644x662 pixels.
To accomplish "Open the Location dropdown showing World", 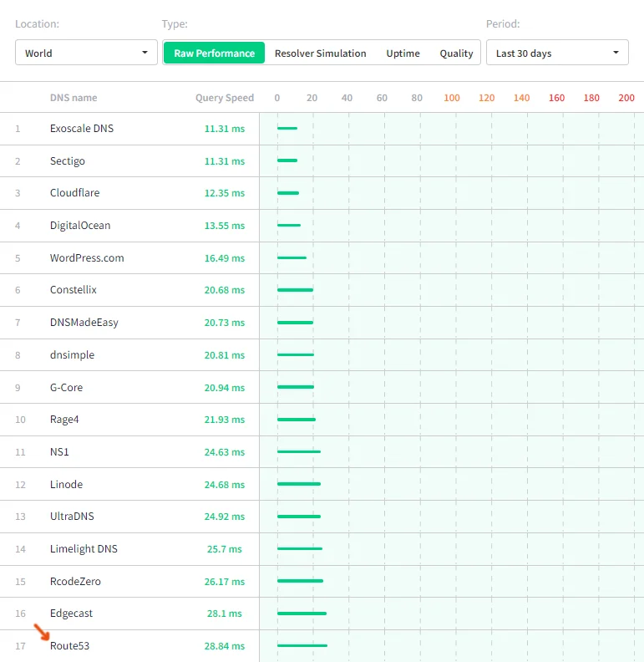I will coord(86,53).
